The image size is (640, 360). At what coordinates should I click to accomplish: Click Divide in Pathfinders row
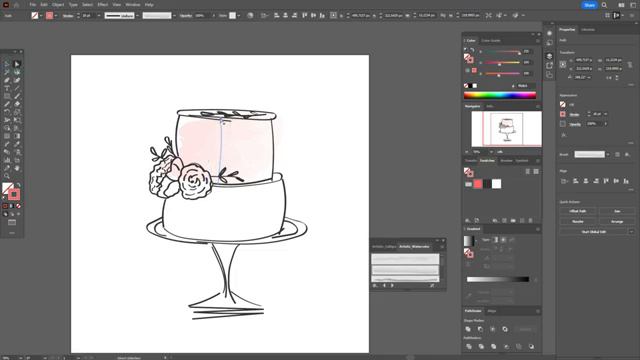(x=469, y=347)
